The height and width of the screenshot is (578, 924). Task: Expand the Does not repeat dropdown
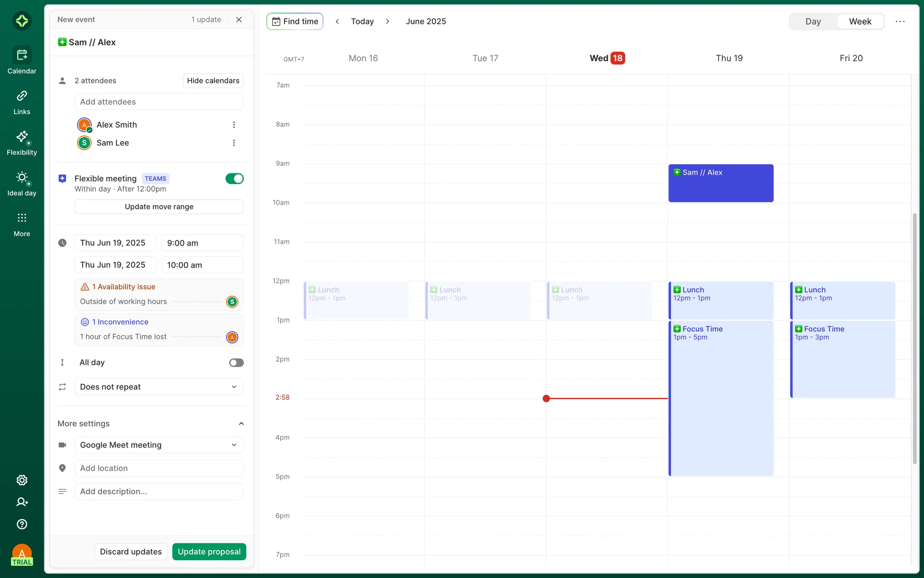pos(159,387)
